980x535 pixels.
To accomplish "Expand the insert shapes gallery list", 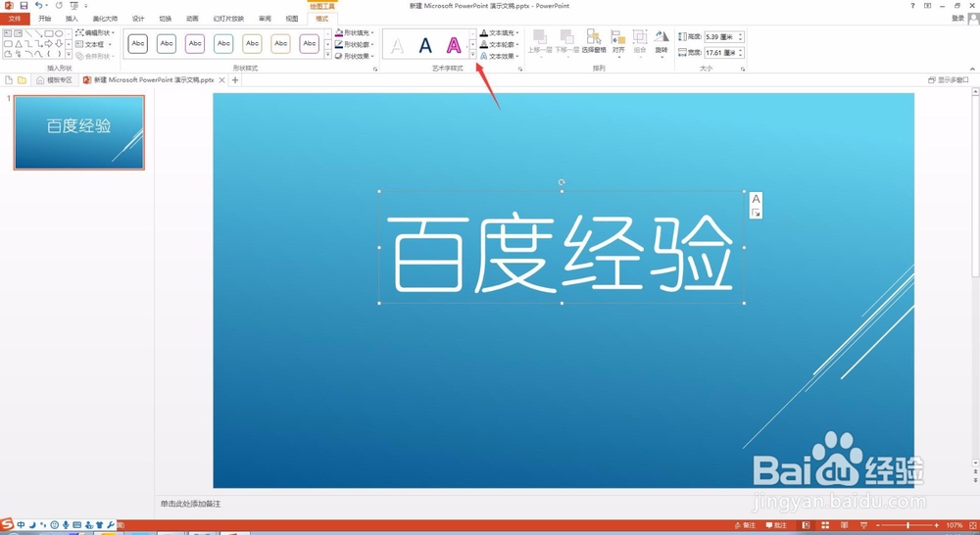I will click(x=69, y=55).
